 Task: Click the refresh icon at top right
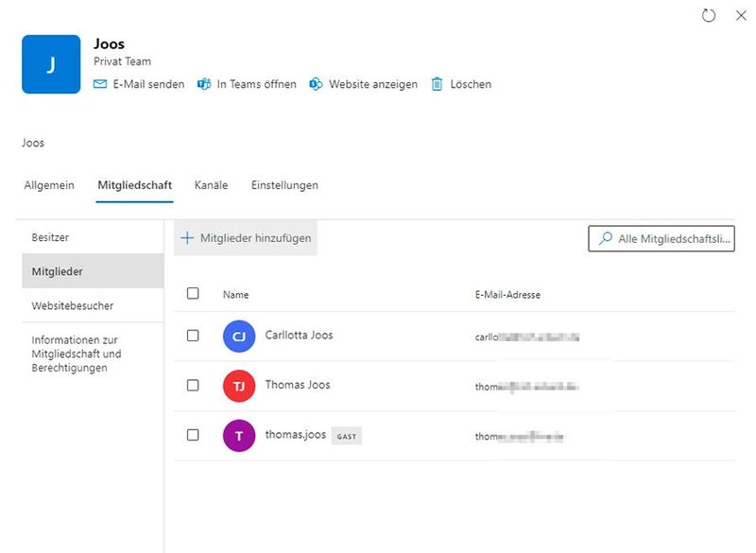pos(709,16)
